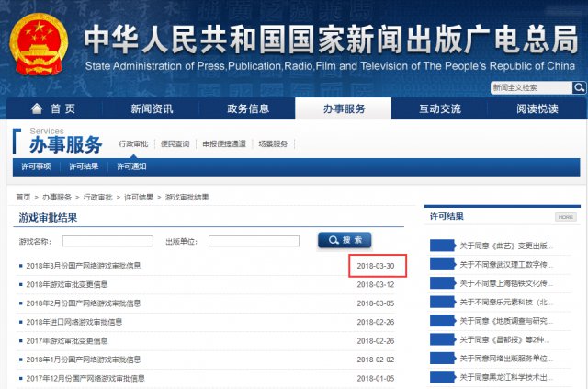Viewport: 588px width, 389px height.
Task: Click the 出版单位 input field
Action: coord(254,241)
